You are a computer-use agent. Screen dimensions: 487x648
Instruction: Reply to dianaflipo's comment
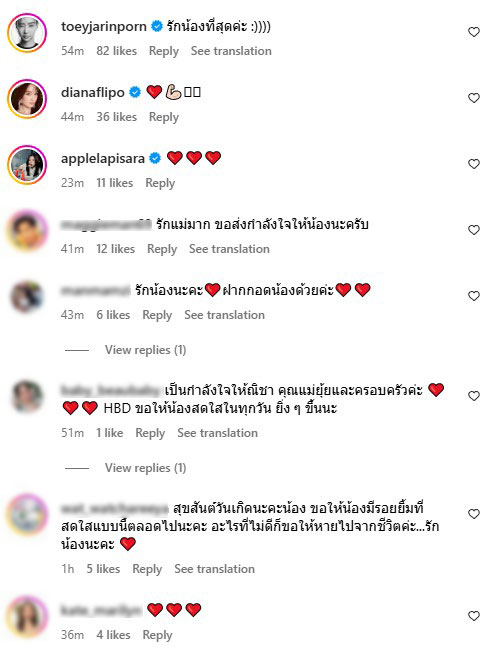[x=164, y=117]
